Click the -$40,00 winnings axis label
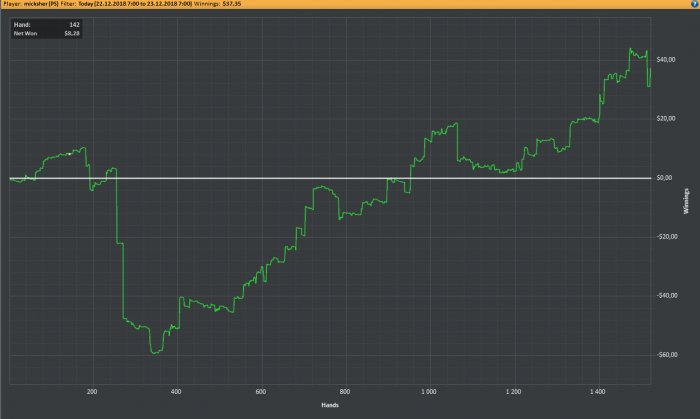Image resolution: width=700 pixels, height=419 pixels. point(667,295)
